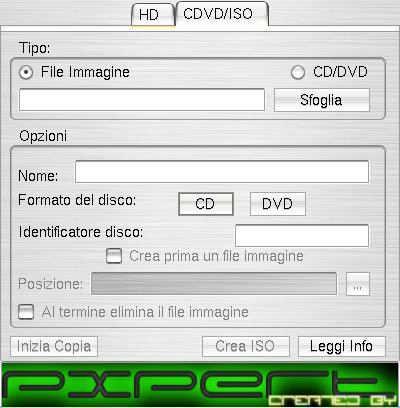Toggle Al termine elimina il file immagine
The height and width of the screenshot is (408, 400).
tap(26, 312)
